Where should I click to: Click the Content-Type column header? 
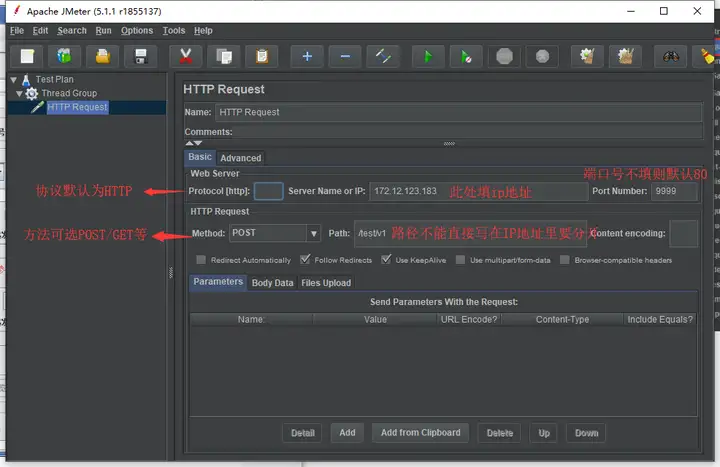tap(562, 320)
